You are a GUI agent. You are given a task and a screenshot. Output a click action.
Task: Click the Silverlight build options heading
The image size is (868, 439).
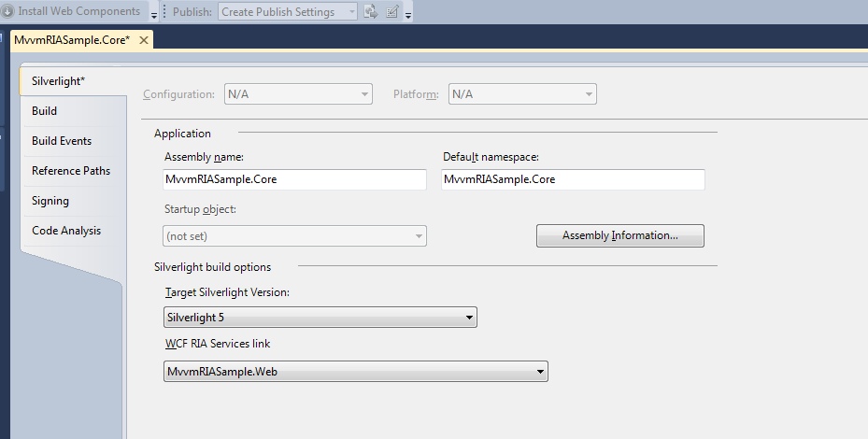(213, 267)
